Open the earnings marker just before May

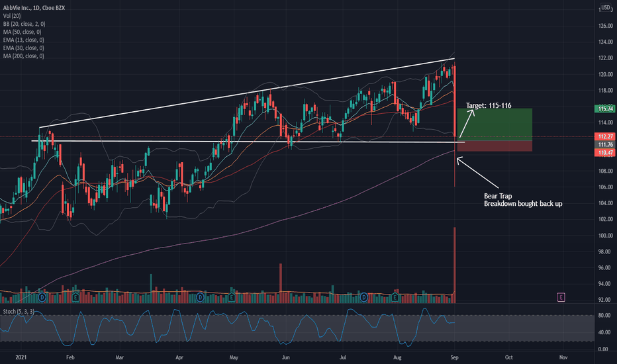[232, 298]
